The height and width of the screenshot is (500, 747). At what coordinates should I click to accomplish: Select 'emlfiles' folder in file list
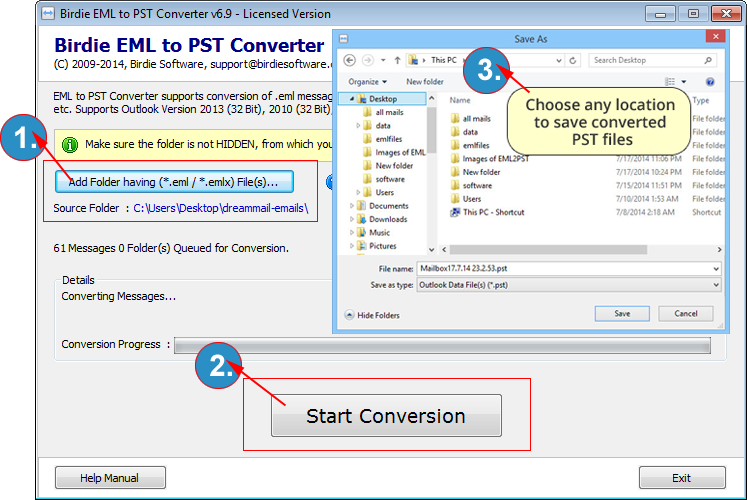(x=475, y=145)
